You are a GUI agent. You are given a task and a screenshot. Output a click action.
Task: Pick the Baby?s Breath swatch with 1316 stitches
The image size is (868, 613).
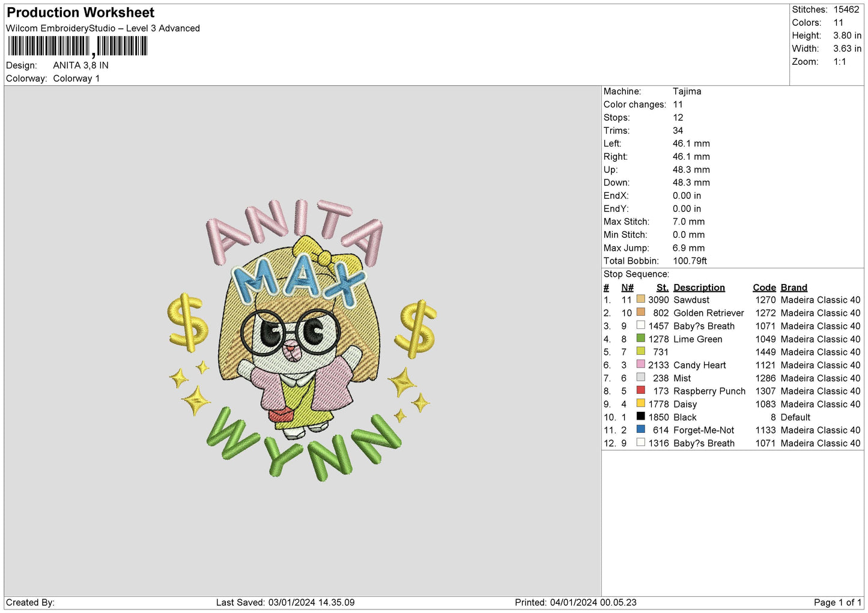(641, 442)
